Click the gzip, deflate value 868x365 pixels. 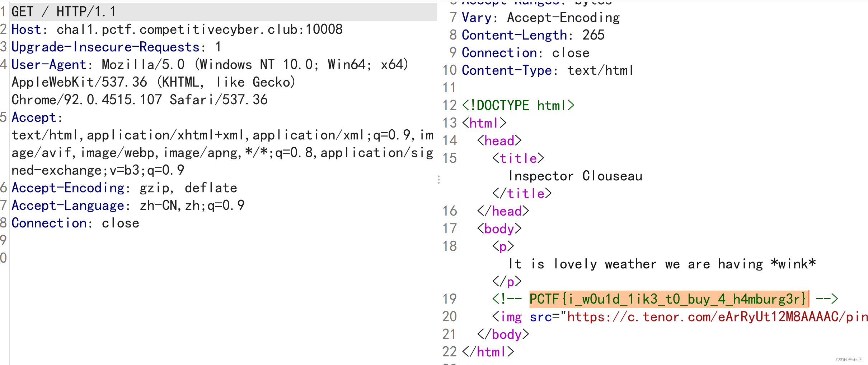coord(188,188)
